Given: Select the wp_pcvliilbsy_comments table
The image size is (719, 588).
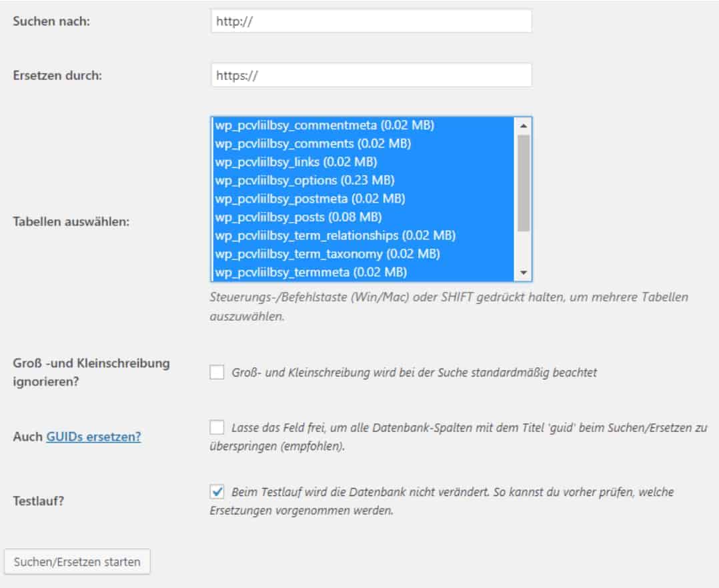Looking at the screenshot, I should (x=312, y=143).
